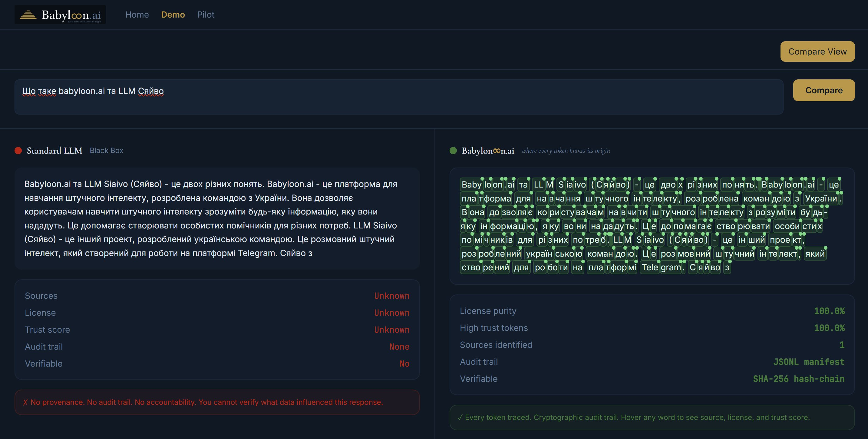Screen dimensions: 868x439
Task: Click the High trust tokens 100.0% value
Action: point(829,328)
